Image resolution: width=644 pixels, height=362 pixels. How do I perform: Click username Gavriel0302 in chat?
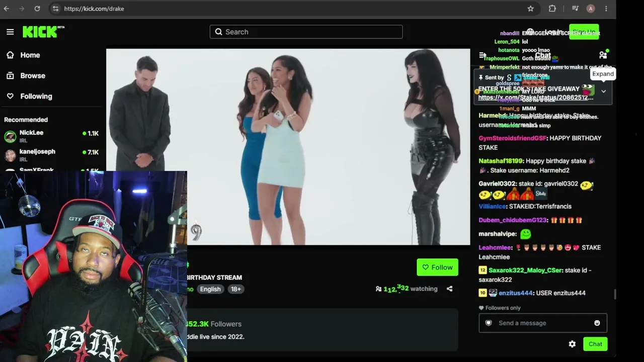497,184
